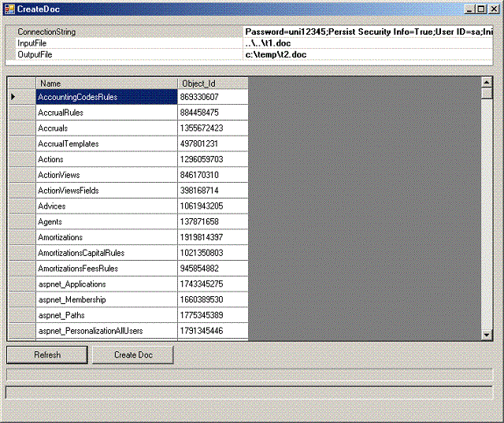Maximize the CreateDoc window
This screenshot has width=504, height=423.
(481, 9)
